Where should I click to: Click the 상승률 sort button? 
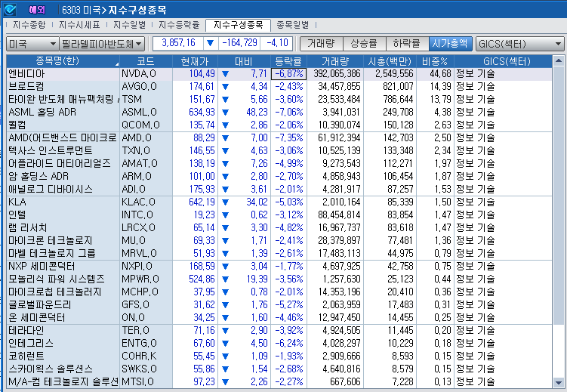pos(364,43)
